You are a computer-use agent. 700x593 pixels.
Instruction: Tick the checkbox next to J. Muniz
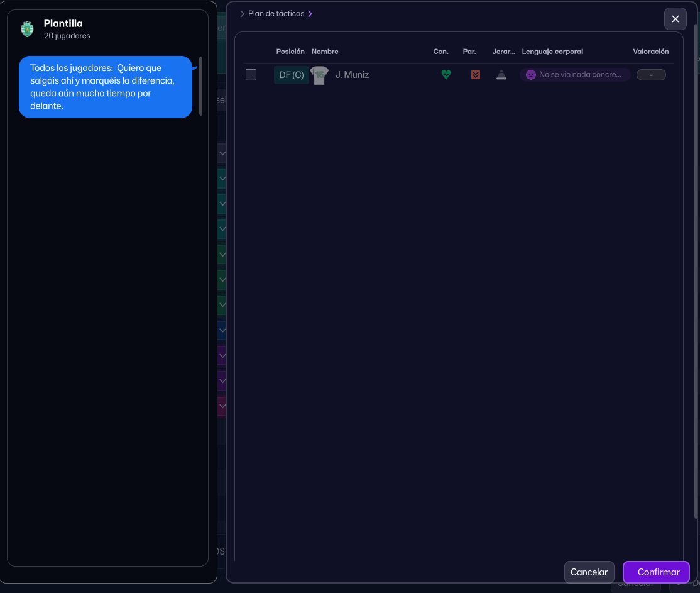[251, 75]
